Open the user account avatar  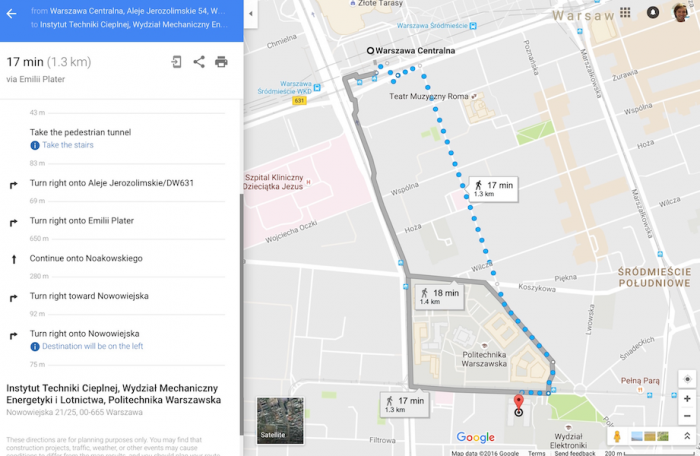tap(681, 13)
